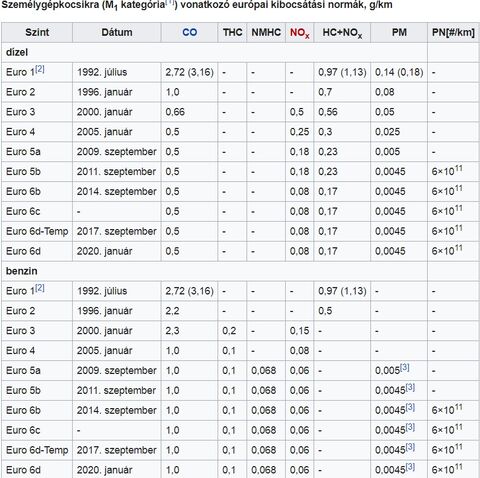Image resolution: width=480 pixels, height=478 pixels.
Task: Select benzin Euro 2 HC+NOx value 0,5
Action: tap(325, 311)
